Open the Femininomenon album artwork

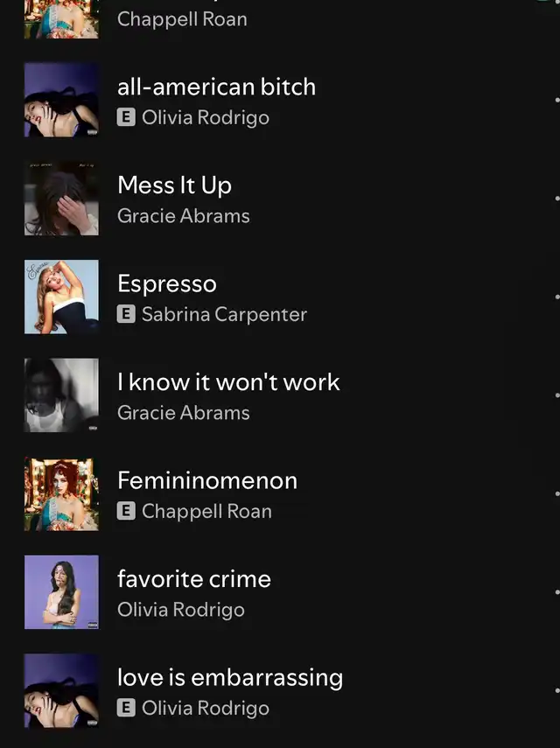point(61,493)
